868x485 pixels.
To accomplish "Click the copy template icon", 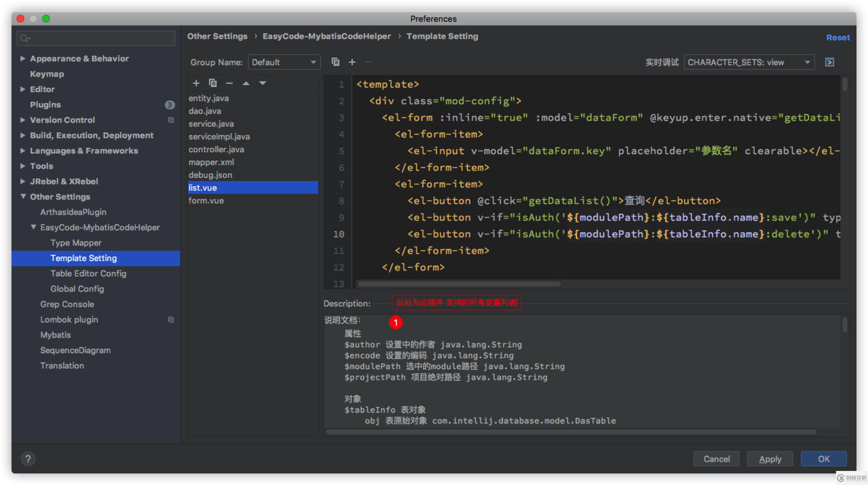I will point(213,84).
